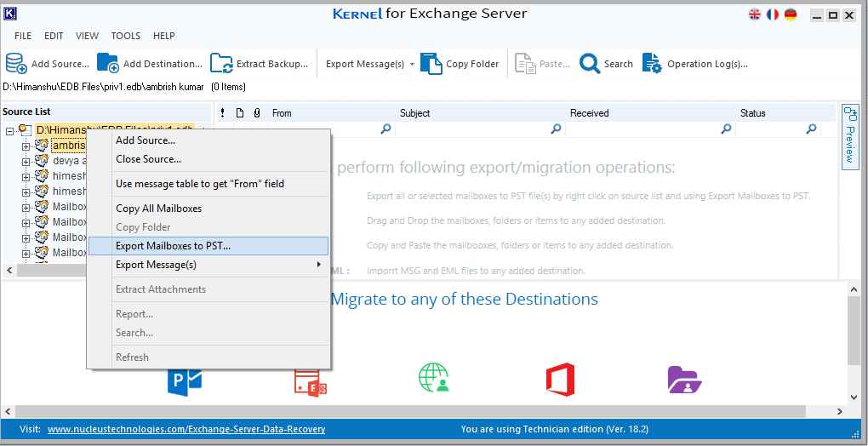Open the nucleustechnologies.com website link
868x446 pixels.
click(186, 430)
